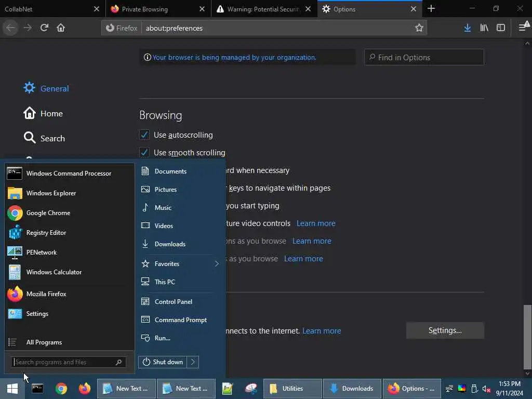Open the network tray icon
Screen dimensions: 532x399
click(449, 389)
